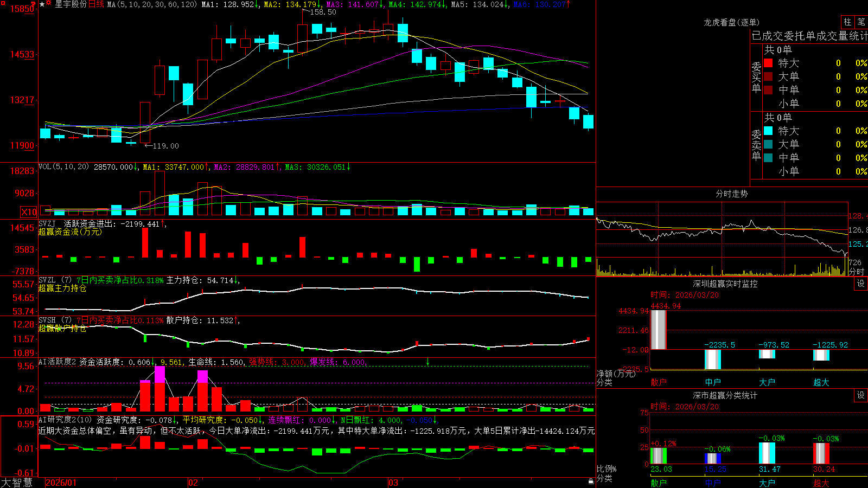Click the 02 month timeline marker
Screen dimensions: 868x488
[x=193, y=483]
